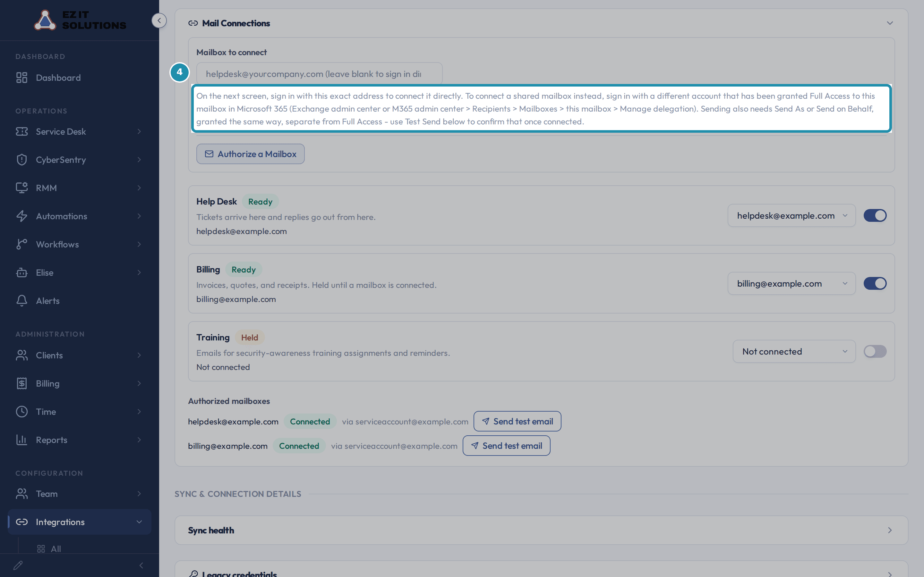Expand the Sync health section
The image size is (924, 577).
[x=541, y=530]
